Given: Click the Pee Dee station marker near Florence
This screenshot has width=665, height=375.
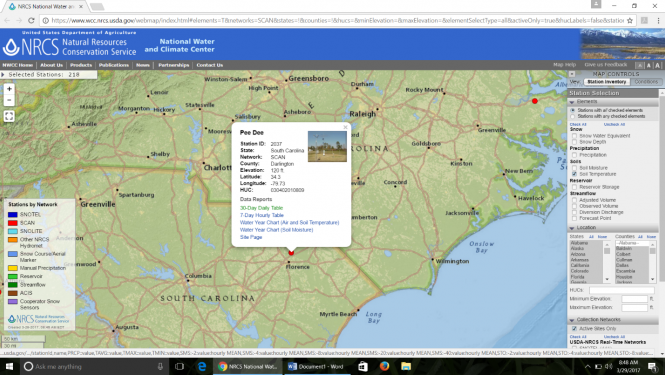Looking at the screenshot, I should [x=291, y=252].
